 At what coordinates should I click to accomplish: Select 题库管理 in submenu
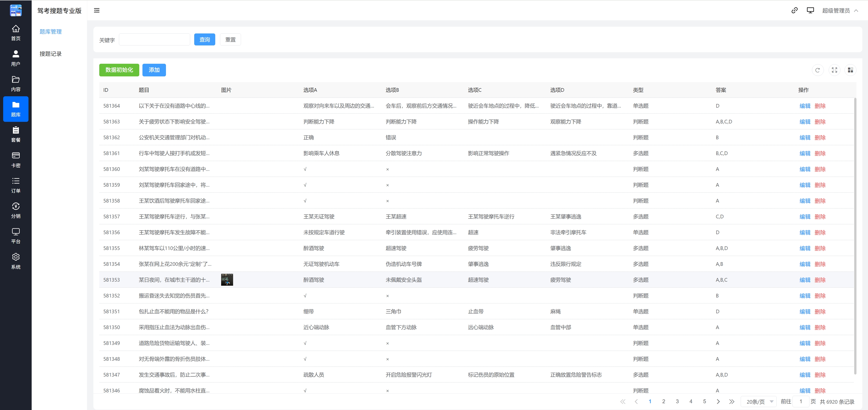point(51,32)
